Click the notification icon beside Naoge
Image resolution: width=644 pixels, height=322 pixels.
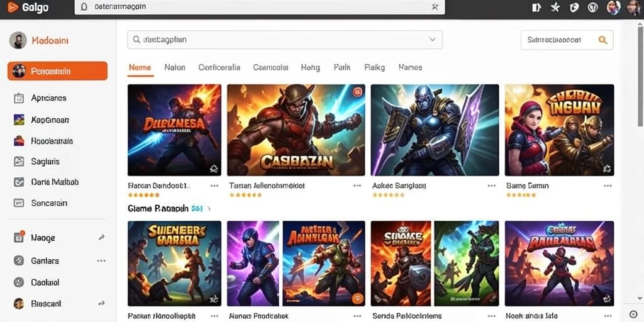pos(19,237)
